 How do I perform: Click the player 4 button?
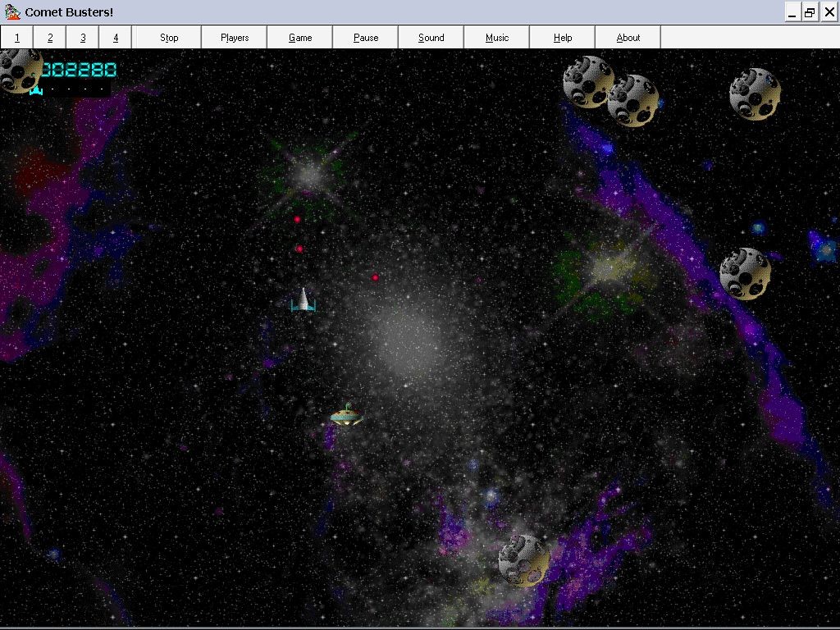point(115,38)
